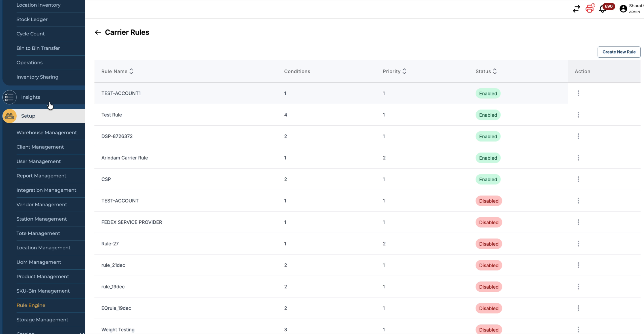Click the Arindam Carrier Rule name
644x334 pixels.
point(125,158)
